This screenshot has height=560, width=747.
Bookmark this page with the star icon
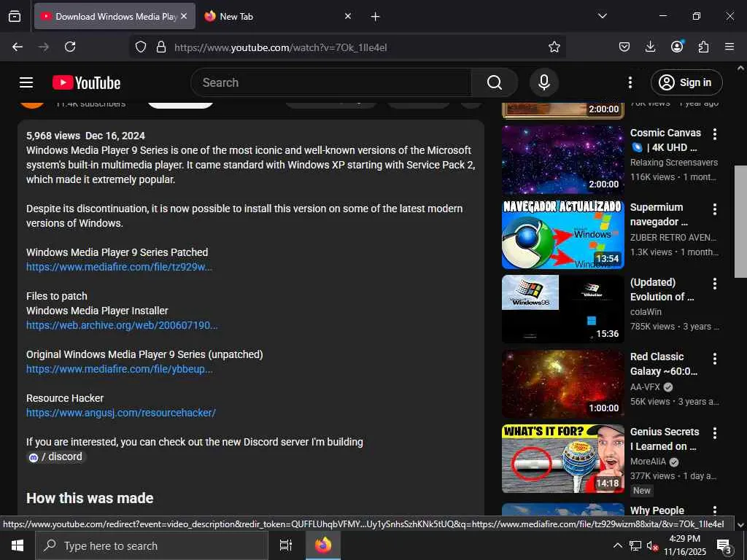tap(554, 47)
